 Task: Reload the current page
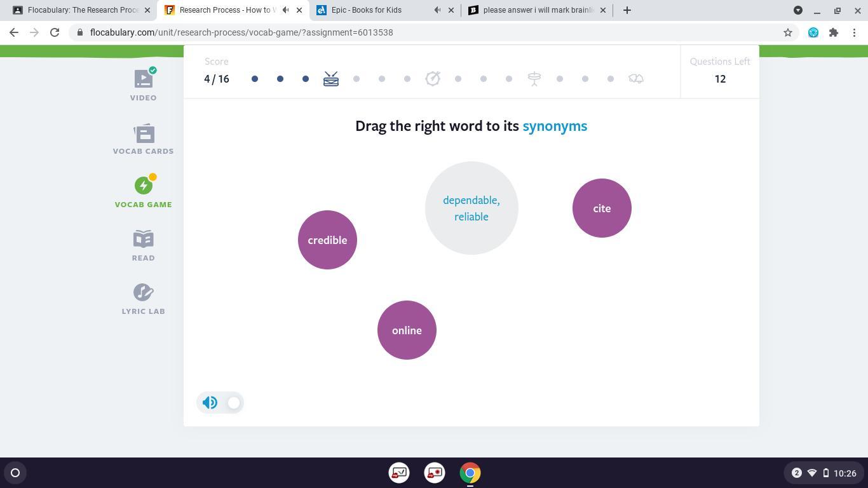coord(55,32)
